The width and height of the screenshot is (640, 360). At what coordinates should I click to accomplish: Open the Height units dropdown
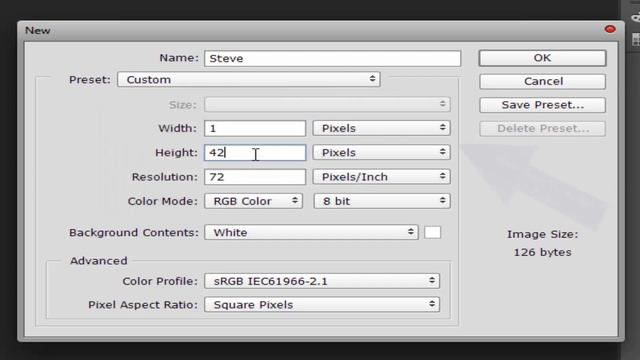(x=381, y=152)
